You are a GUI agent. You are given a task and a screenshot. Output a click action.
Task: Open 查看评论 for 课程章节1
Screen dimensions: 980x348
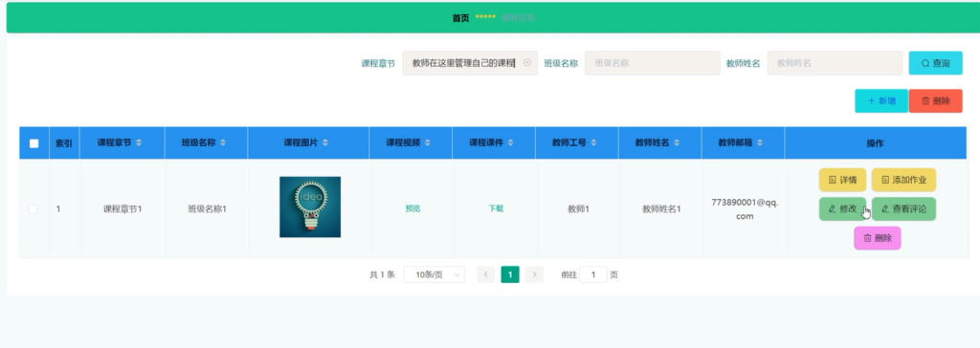click(903, 209)
